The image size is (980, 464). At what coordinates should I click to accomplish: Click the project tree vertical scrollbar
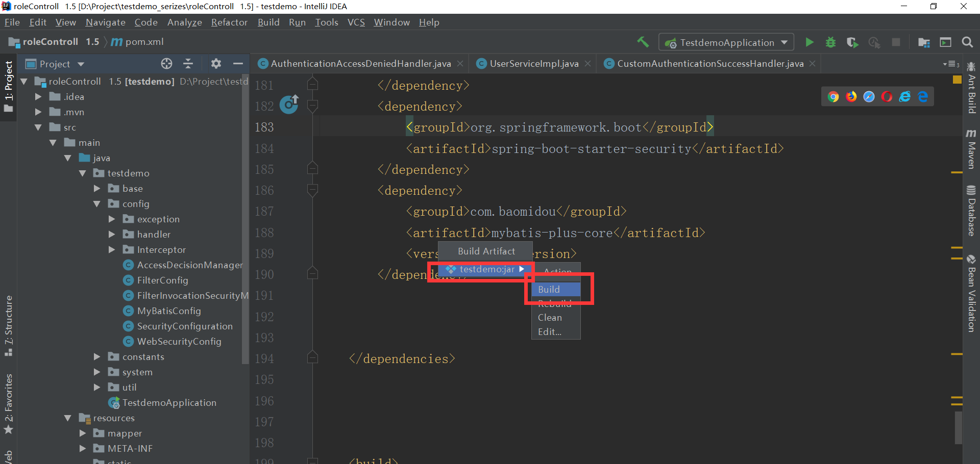tap(245, 219)
